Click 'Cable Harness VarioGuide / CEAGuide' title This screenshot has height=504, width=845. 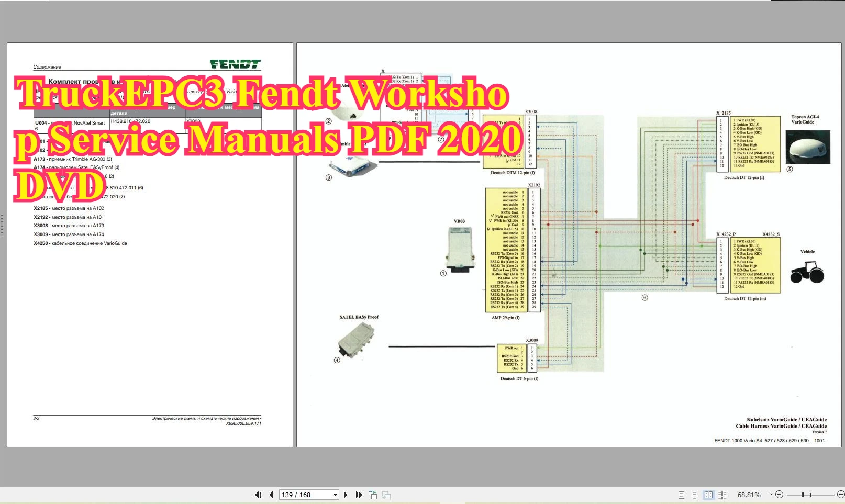781,426
